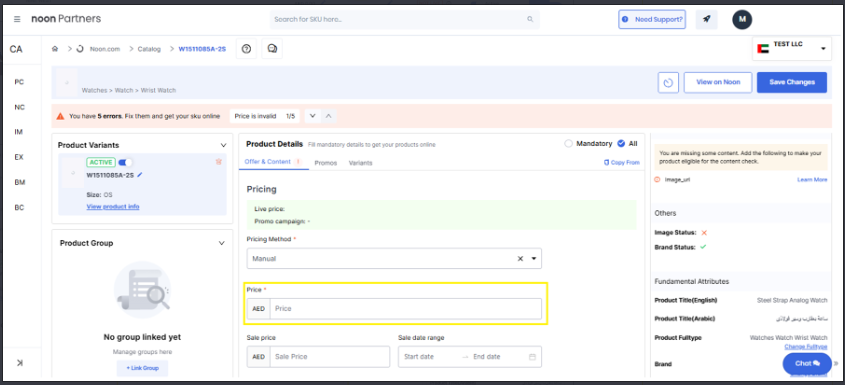Switch to the Offer & Content tab
Viewport: 845px width, 385px height.
pyautogui.click(x=273, y=162)
